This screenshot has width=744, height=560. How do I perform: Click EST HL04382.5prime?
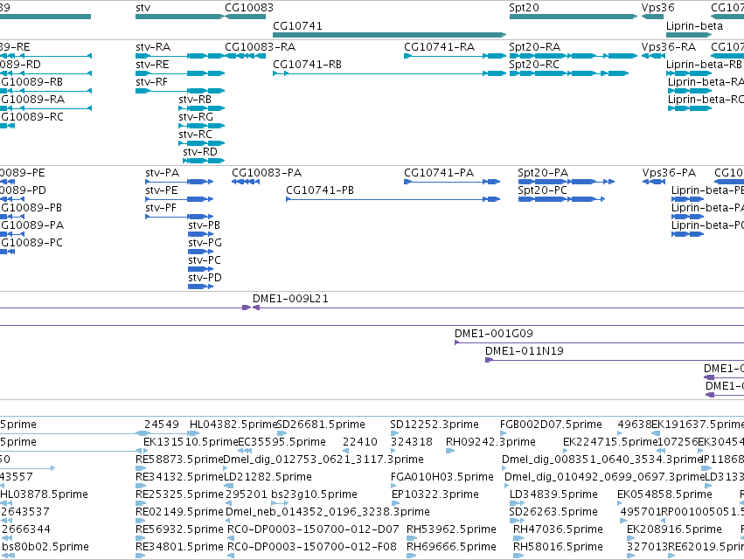point(233,425)
